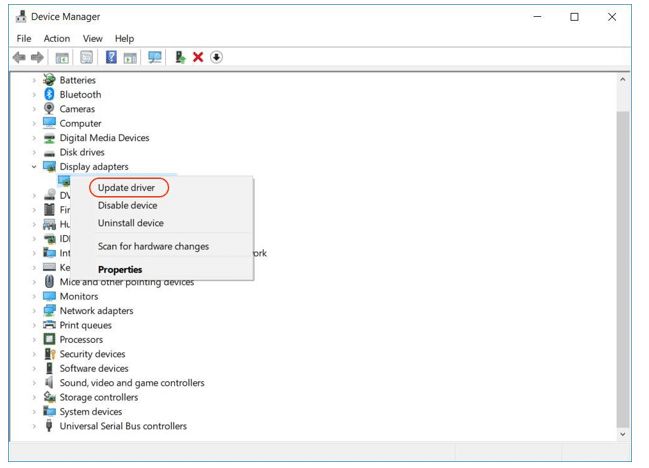The width and height of the screenshot is (649, 468).
Task: Expand the Network adapters category
Action: click(35, 311)
